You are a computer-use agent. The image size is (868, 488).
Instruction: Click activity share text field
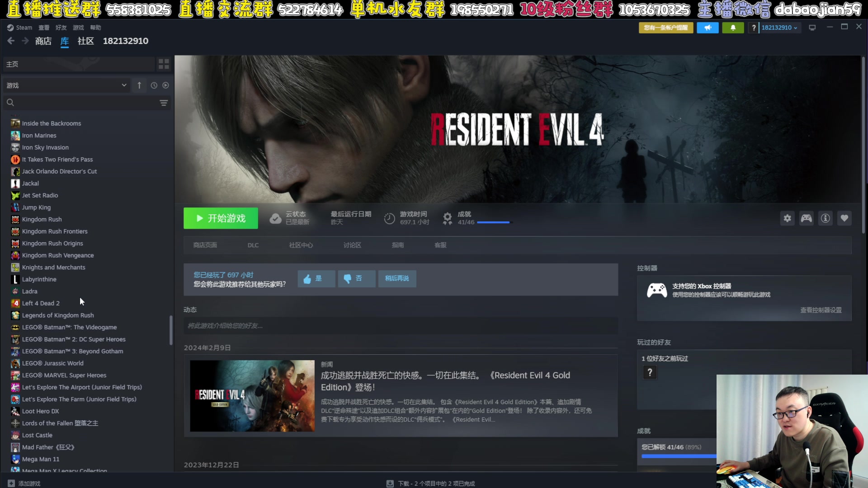tap(401, 326)
